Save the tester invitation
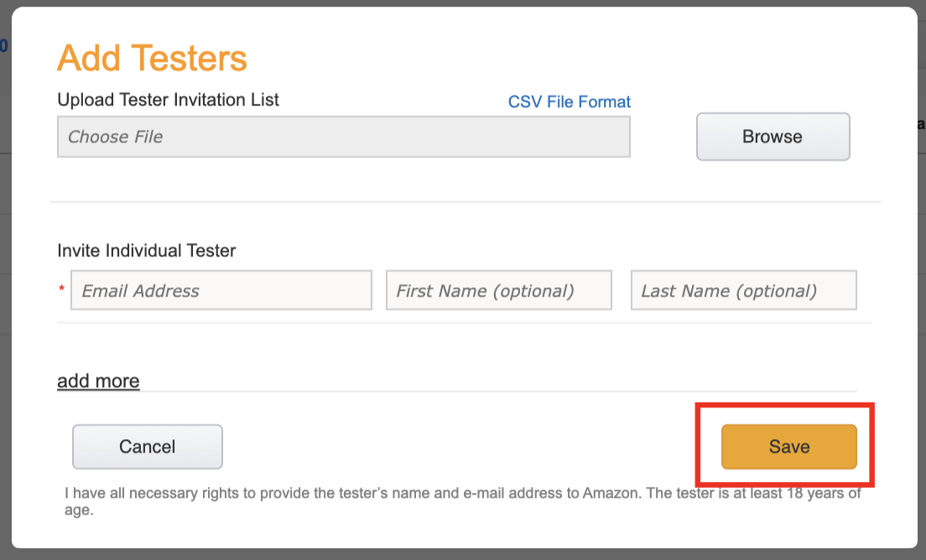This screenshot has width=926, height=560. 789,447
